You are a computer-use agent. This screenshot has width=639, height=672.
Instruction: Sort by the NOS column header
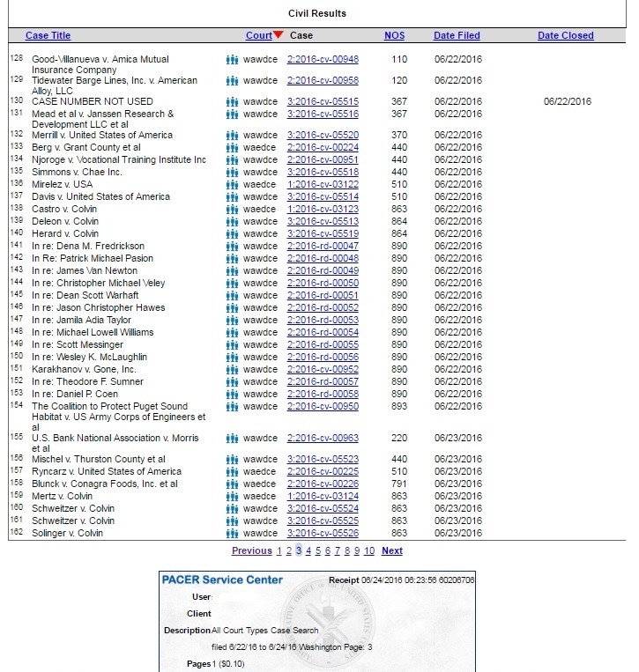coord(394,36)
